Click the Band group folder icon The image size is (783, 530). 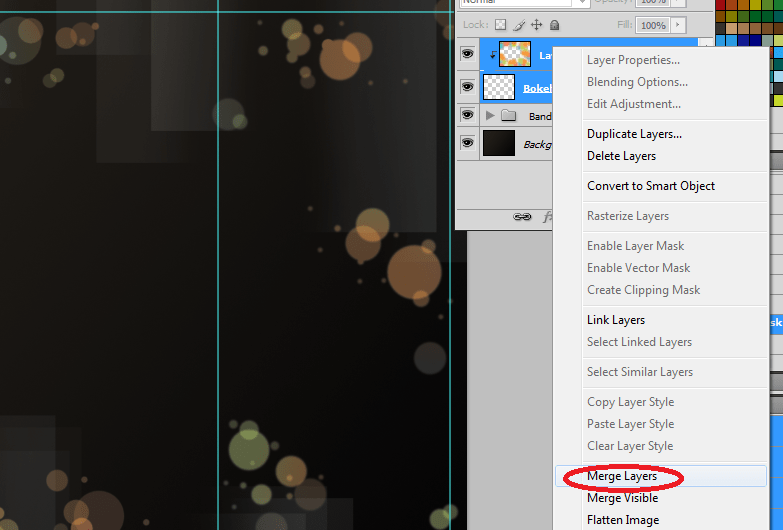[509, 116]
